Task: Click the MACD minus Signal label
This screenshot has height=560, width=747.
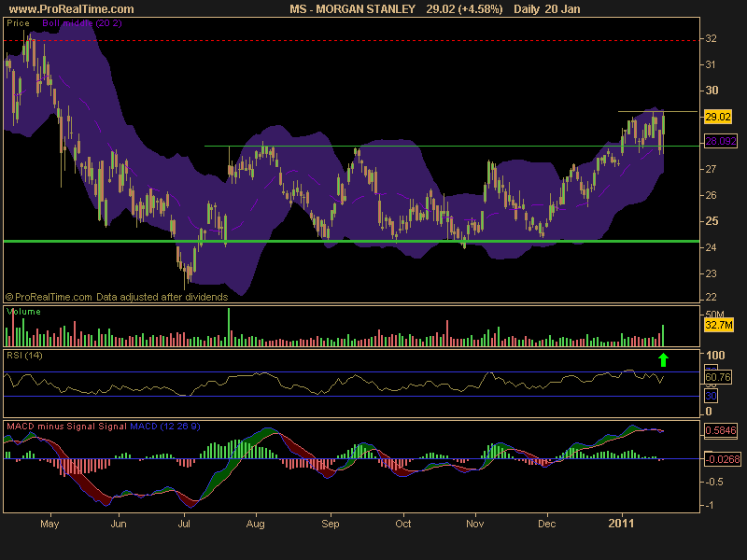Action: (51, 427)
